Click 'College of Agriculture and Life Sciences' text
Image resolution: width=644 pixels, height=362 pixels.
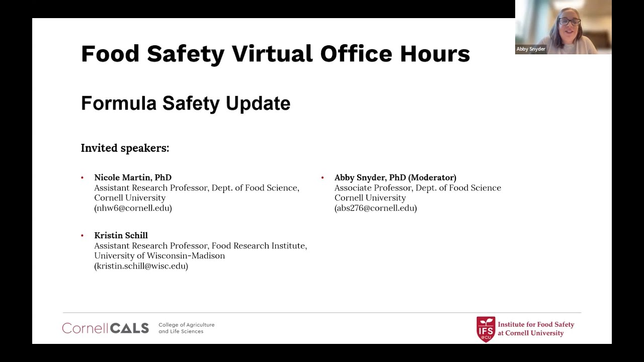pos(186,328)
